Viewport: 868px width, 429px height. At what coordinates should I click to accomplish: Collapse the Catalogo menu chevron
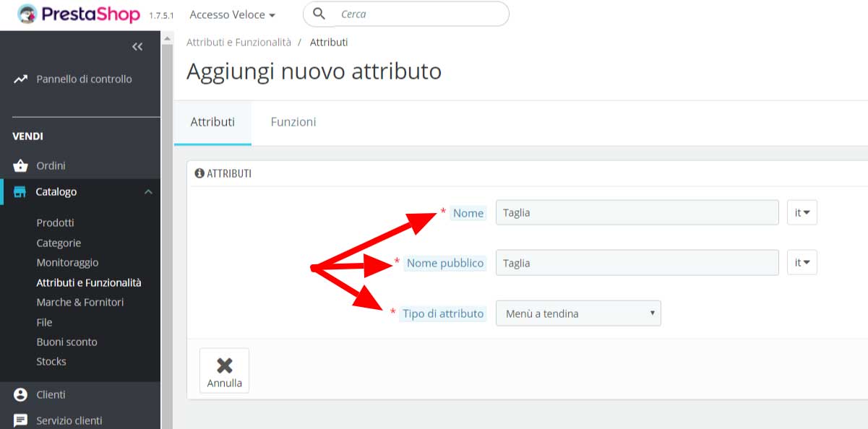pos(148,192)
